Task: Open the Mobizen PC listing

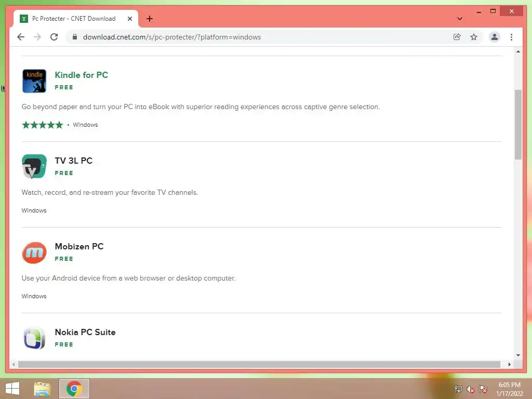Action: coord(79,246)
